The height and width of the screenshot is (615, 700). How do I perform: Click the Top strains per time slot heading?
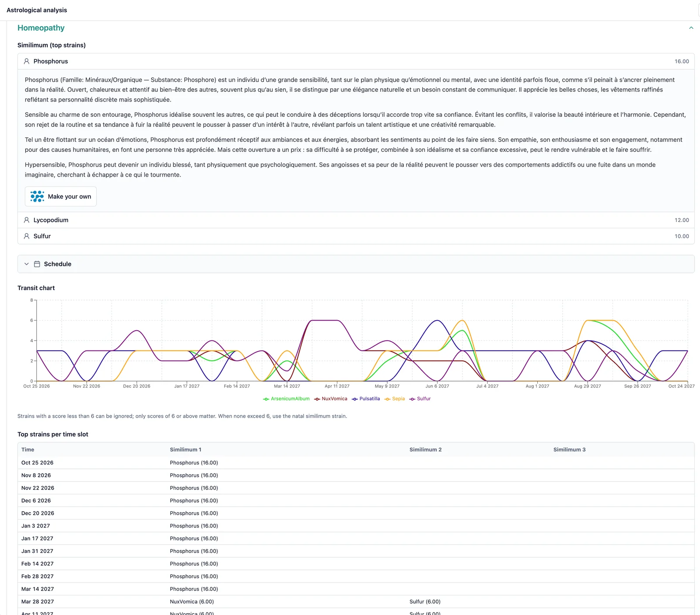point(53,434)
